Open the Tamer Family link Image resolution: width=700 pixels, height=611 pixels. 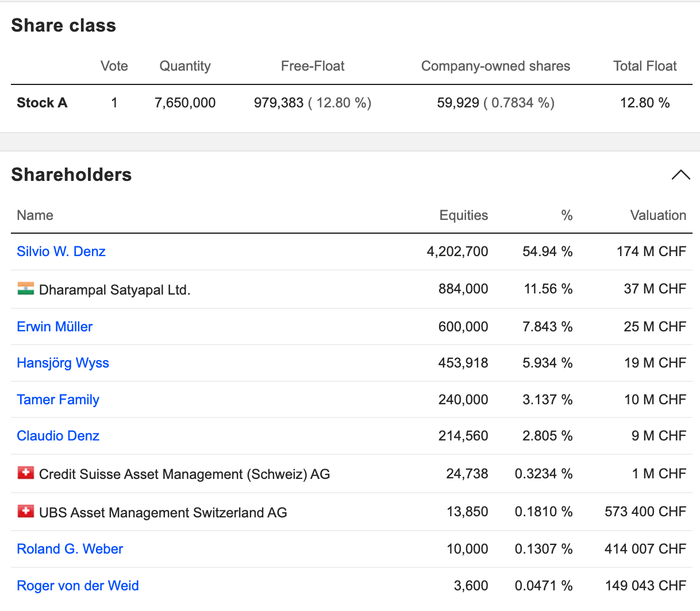(x=58, y=400)
